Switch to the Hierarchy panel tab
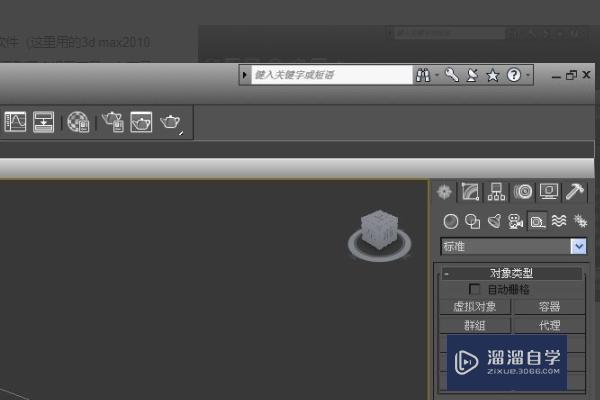The width and height of the screenshot is (600, 400). [x=496, y=191]
